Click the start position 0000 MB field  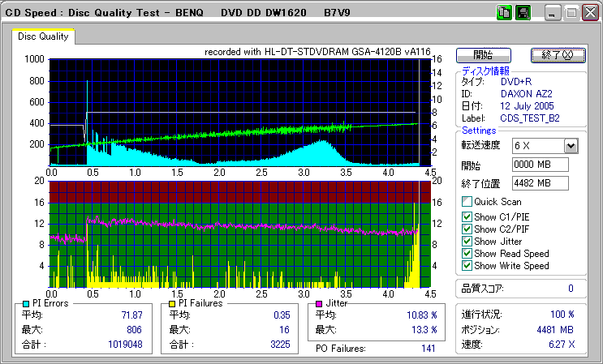(x=540, y=165)
